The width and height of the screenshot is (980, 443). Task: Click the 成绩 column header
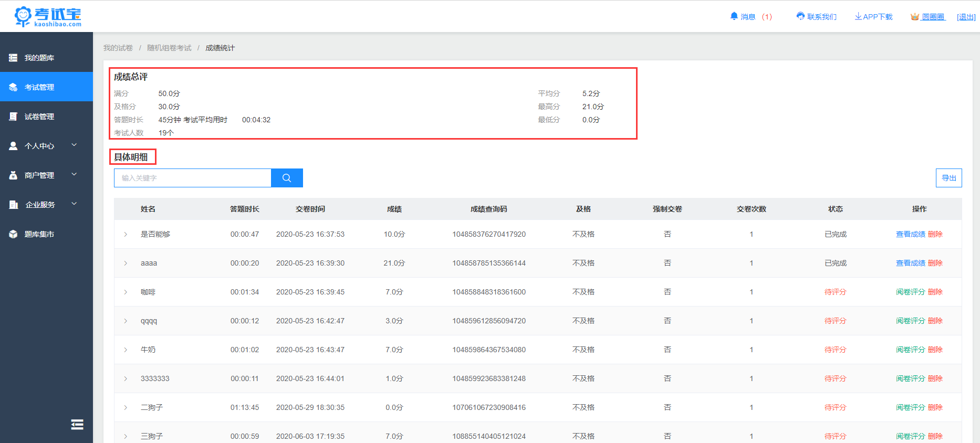[394, 209]
